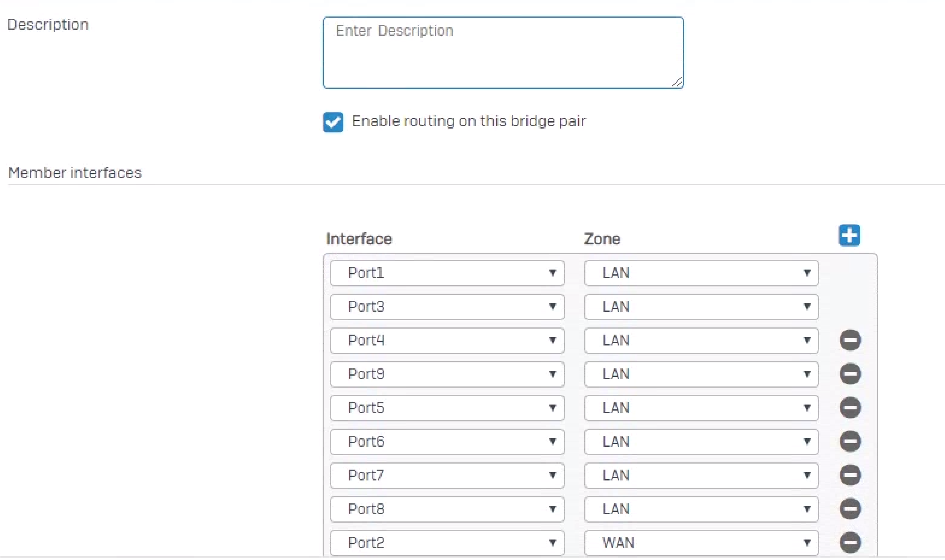The image size is (945, 560).
Task: Open the Port5 interface dropdown
Action: pos(447,408)
